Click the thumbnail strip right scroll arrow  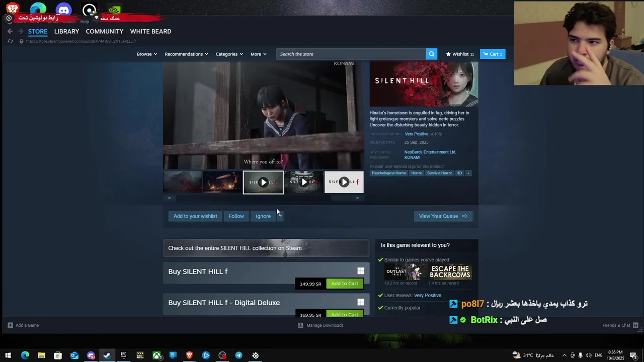point(358,198)
